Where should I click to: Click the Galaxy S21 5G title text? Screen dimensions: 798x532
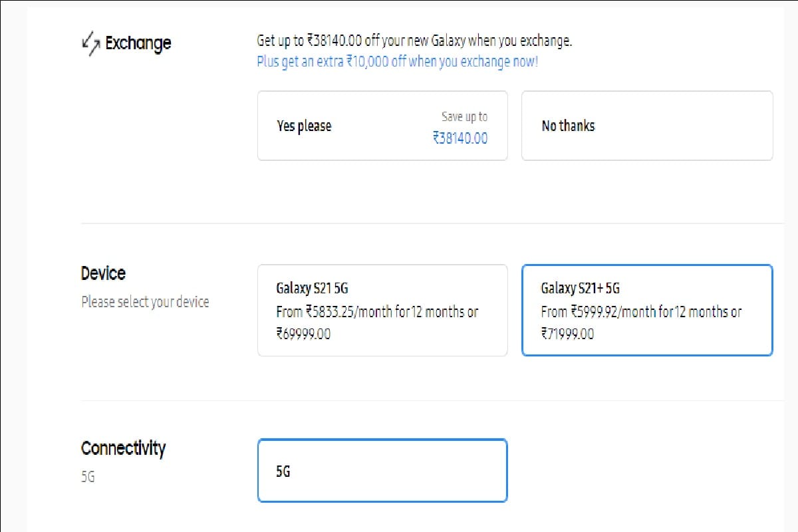(312, 289)
